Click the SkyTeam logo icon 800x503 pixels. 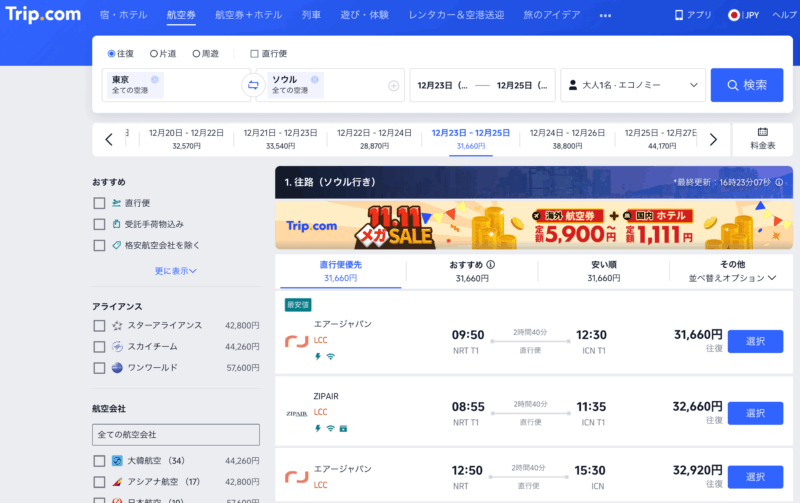point(117,347)
